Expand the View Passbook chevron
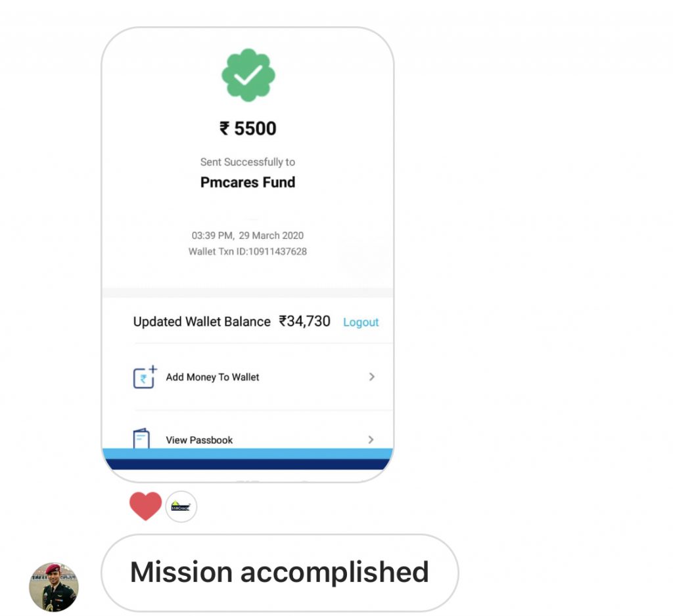The height and width of the screenshot is (616, 673). [x=371, y=440]
